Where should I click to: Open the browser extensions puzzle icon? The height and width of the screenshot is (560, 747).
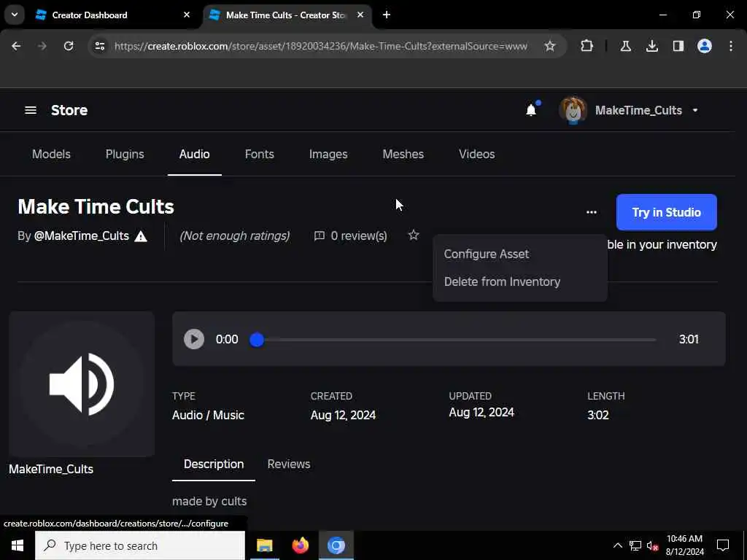(x=587, y=46)
